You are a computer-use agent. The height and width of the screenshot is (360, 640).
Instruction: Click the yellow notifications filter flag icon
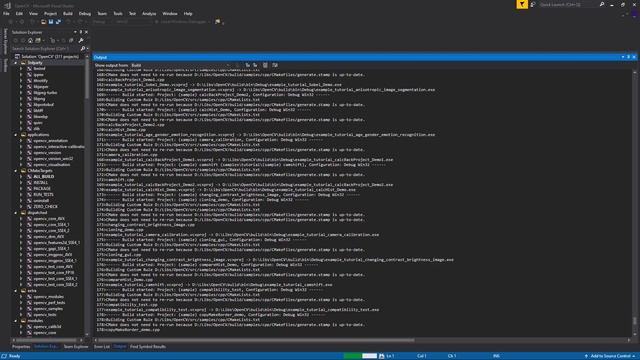tap(522, 4)
